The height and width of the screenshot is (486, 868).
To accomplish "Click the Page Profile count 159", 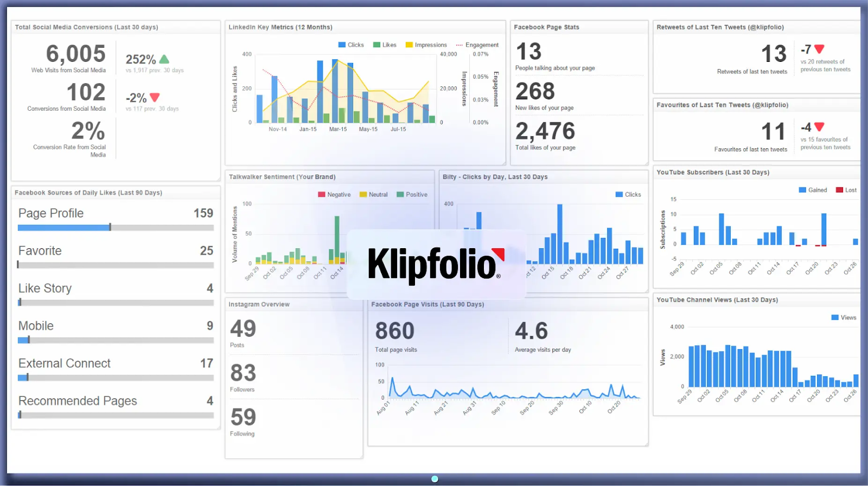I will (203, 213).
